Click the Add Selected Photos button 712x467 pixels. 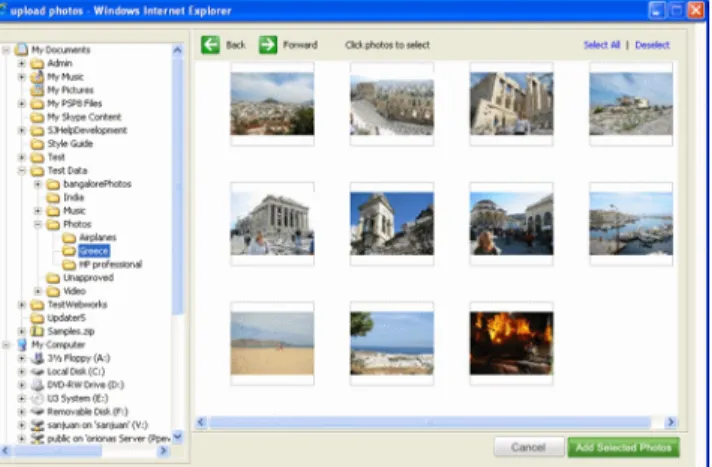[x=623, y=447]
